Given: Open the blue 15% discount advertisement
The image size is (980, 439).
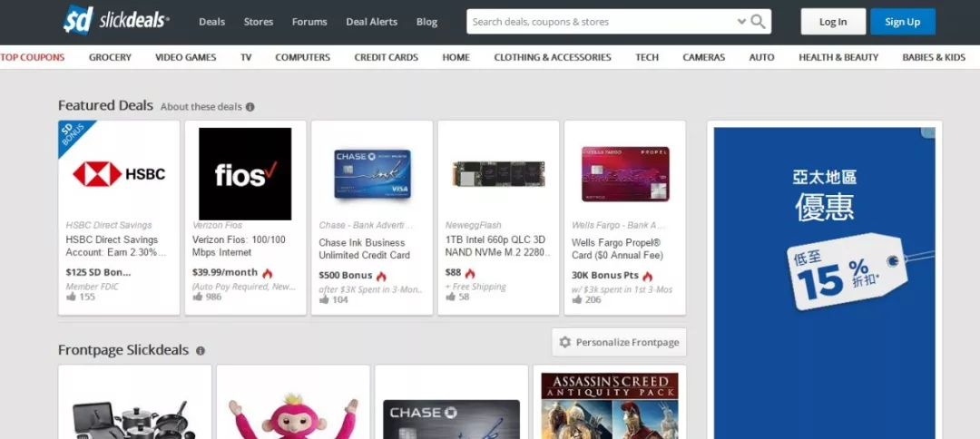Looking at the screenshot, I should (x=824, y=283).
